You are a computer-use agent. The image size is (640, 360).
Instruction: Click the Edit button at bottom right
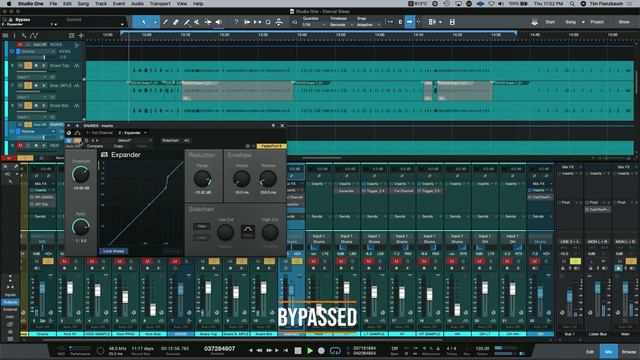click(590, 351)
